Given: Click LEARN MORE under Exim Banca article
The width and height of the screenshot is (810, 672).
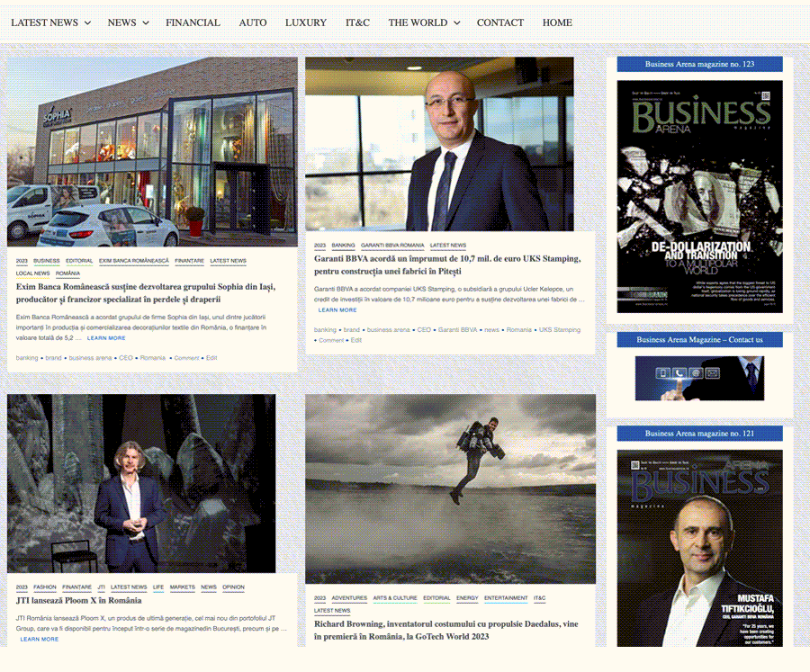Looking at the screenshot, I should point(106,338).
